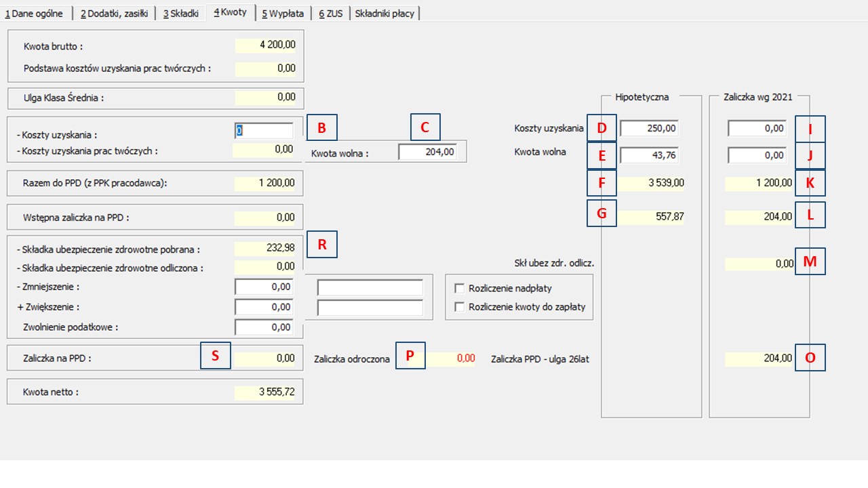
Task: Click Hipotetyczna value 557,87
Action: coord(651,217)
